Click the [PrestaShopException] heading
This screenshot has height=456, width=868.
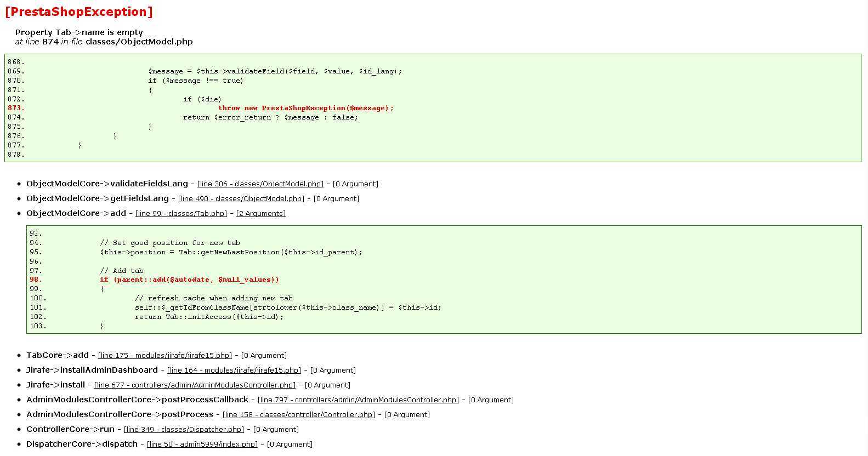(x=79, y=12)
